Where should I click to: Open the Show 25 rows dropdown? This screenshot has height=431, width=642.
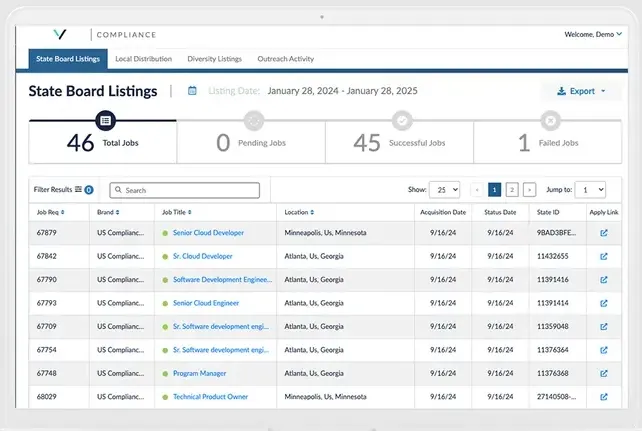pos(444,189)
